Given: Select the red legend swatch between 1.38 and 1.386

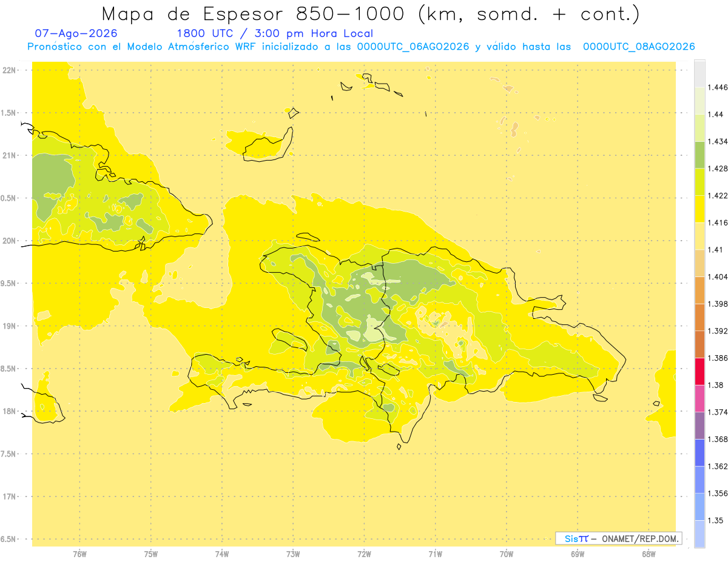Looking at the screenshot, I should (x=699, y=371).
